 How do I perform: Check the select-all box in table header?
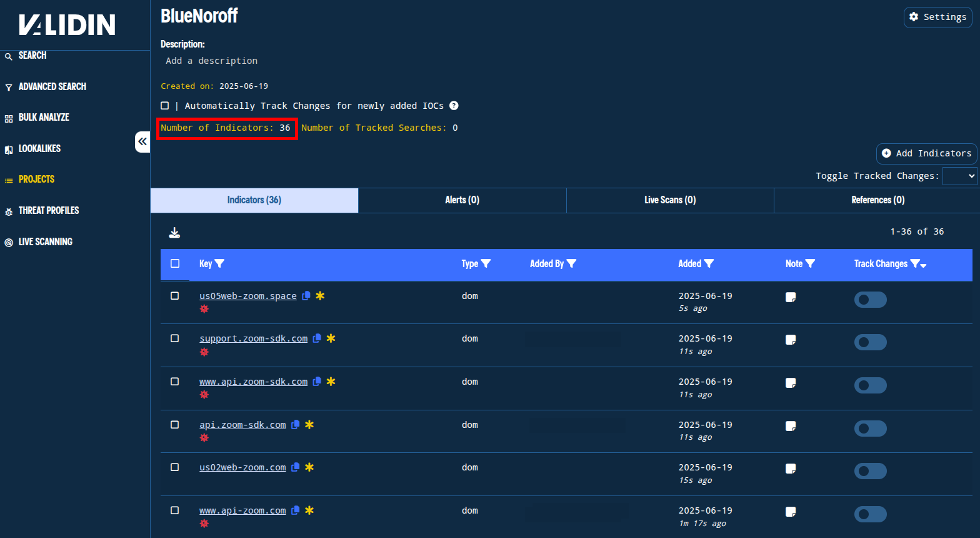point(175,263)
